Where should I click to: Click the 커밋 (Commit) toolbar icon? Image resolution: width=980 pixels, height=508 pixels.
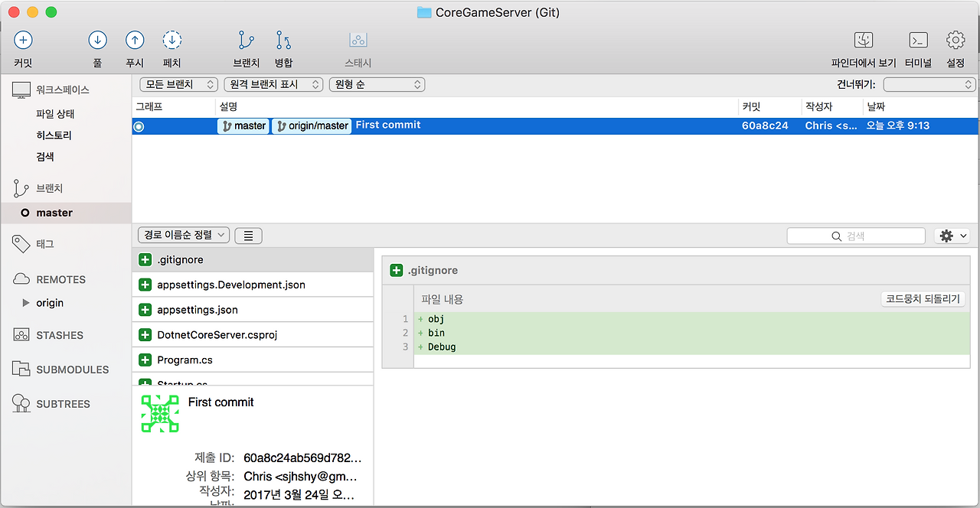click(x=23, y=40)
